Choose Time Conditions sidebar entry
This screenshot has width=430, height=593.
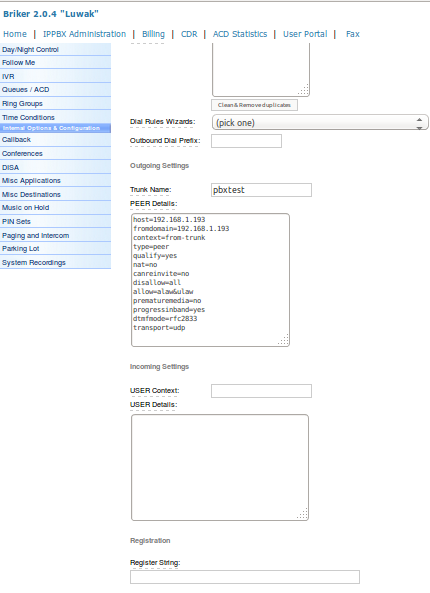(x=55, y=117)
